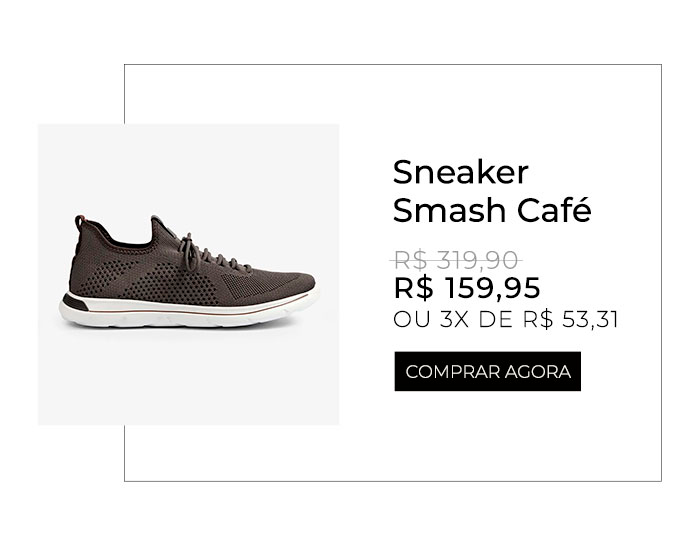Click the white sole of the sneaker
700x546 pixels.
point(188,315)
